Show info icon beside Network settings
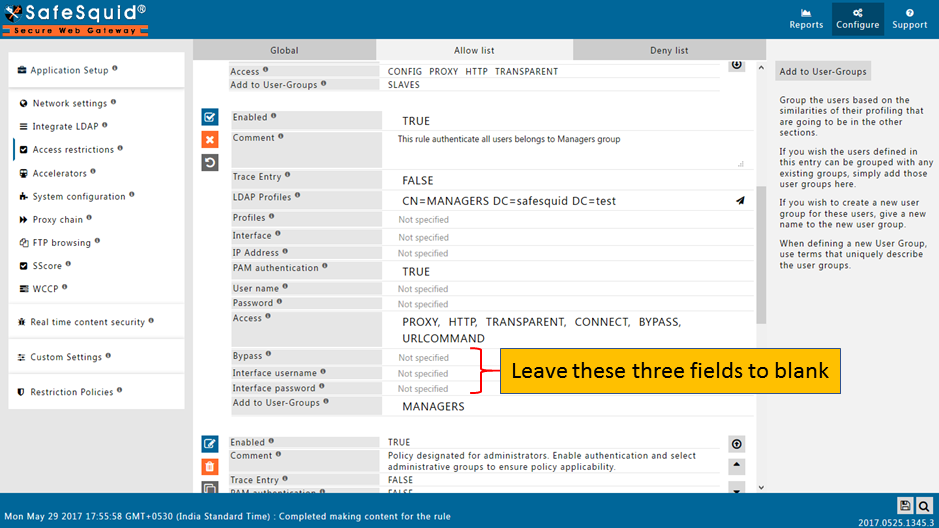939x528 pixels. tap(113, 102)
